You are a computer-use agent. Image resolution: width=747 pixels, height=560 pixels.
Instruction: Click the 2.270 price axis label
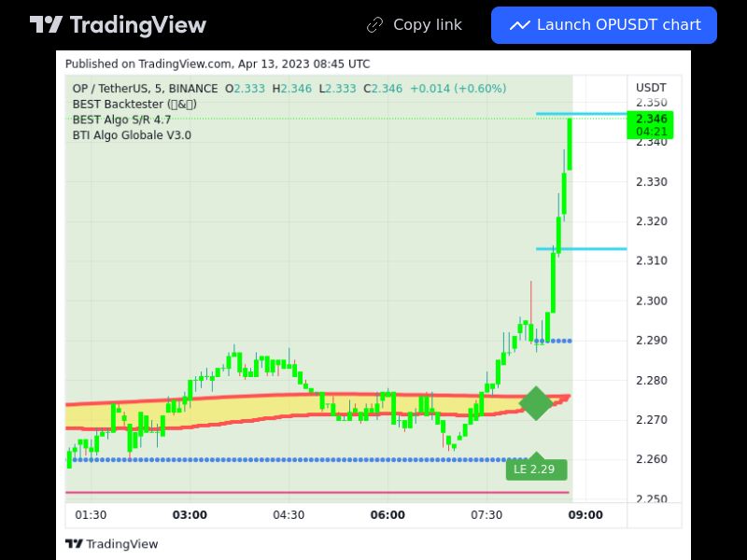click(651, 420)
